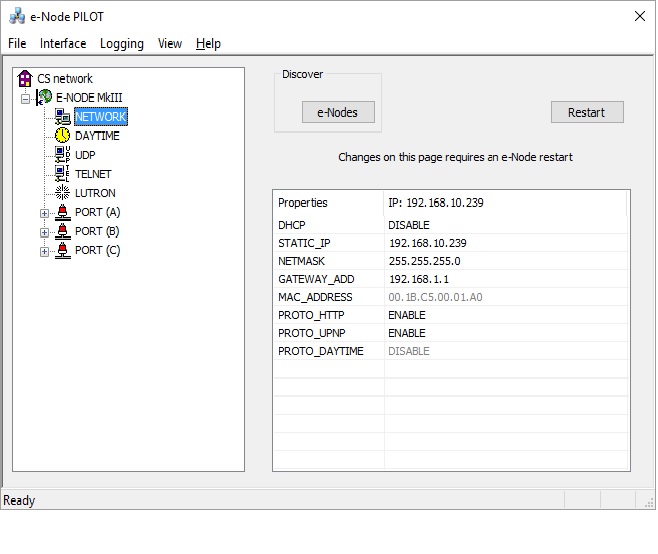658x554 pixels.
Task: Click the E-NODE MkIII globe icon
Action: (x=44, y=97)
